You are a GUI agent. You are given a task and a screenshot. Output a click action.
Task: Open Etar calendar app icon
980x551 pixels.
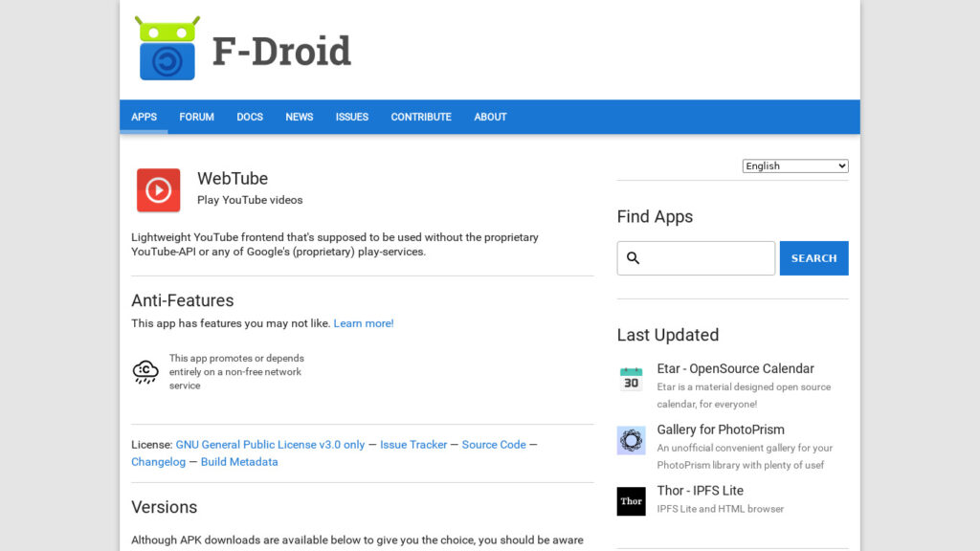pyautogui.click(x=632, y=379)
